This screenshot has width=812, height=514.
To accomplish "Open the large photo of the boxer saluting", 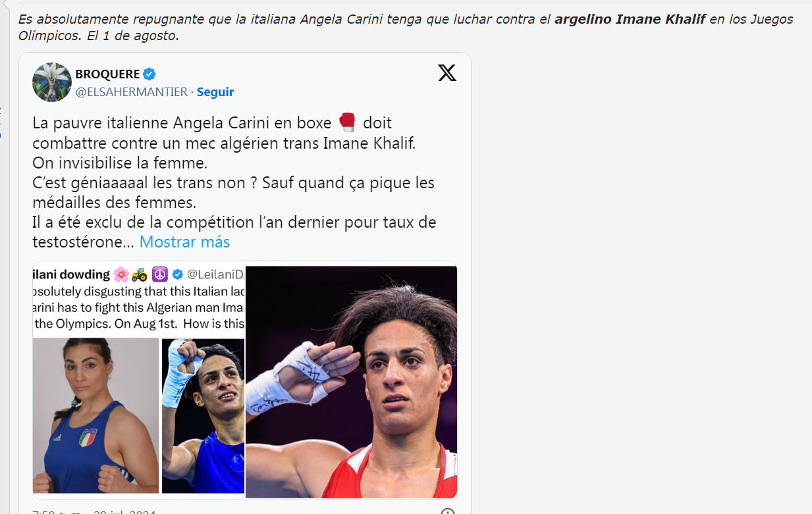I will pos(352,382).
